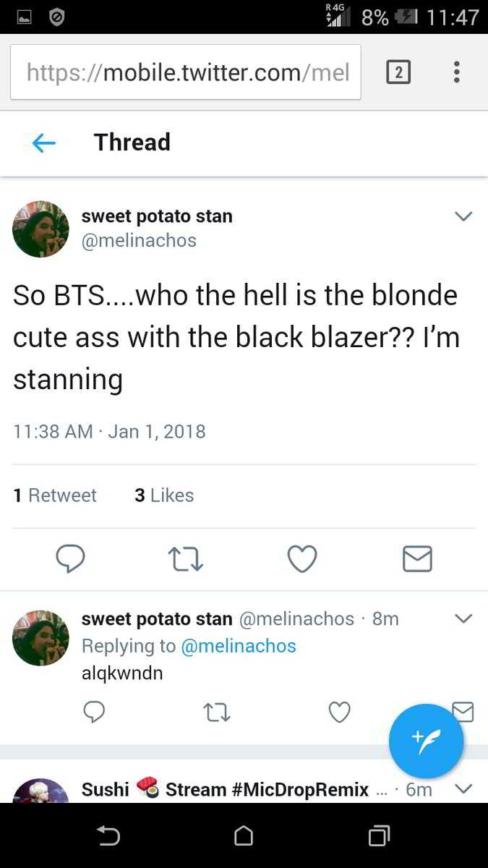Open Chrome three-dot overflow menu
This screenshot has height=868, width=488.
(x=456, y=72)
